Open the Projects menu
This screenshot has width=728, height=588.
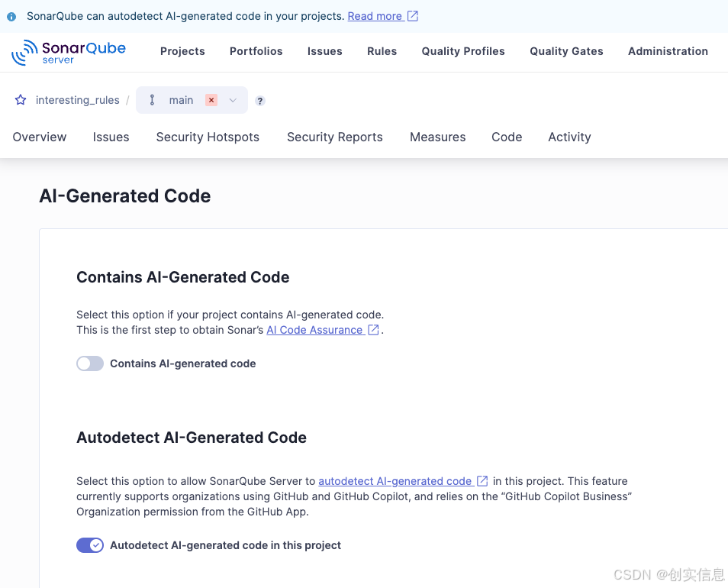[182, 51]
